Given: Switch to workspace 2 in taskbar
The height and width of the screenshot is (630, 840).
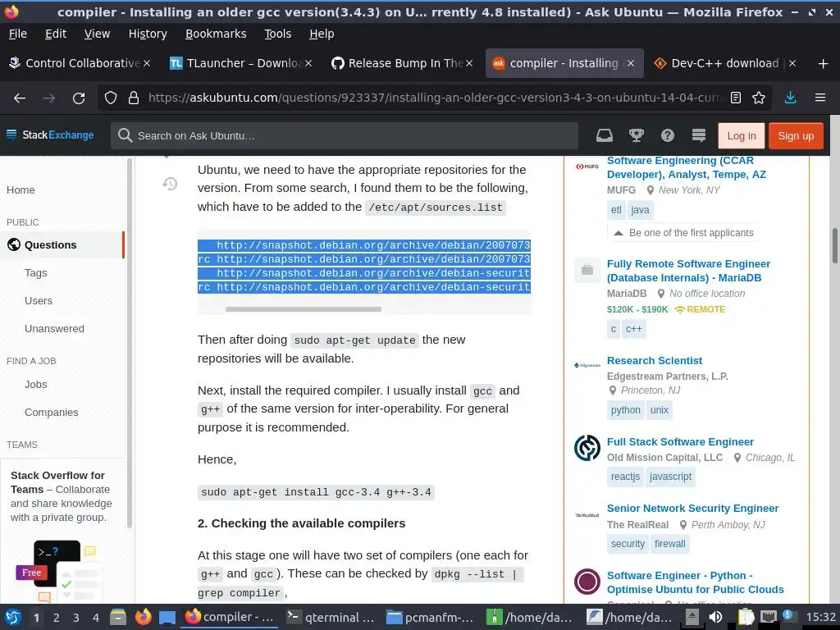Looking at the screenshot, I should (57, 618).
